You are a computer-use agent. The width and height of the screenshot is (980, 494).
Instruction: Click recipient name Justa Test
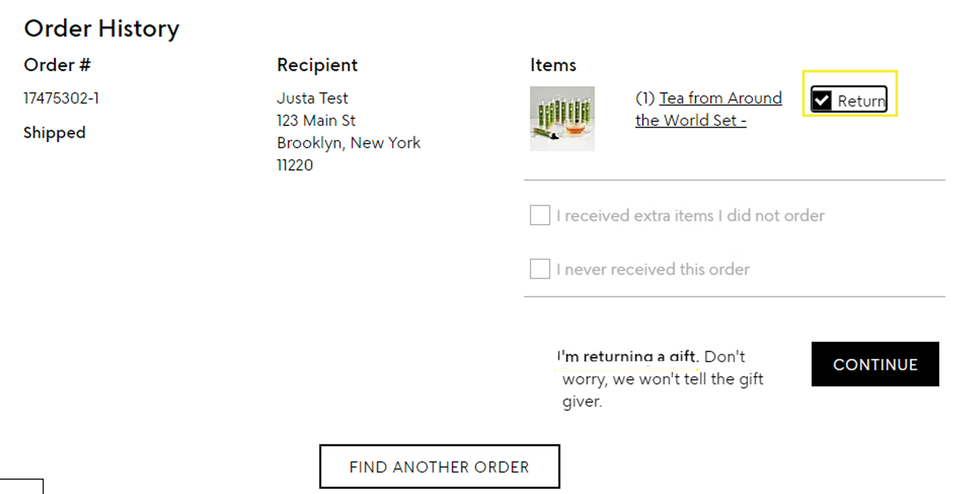pyautogui.click(x=312, y=98)
